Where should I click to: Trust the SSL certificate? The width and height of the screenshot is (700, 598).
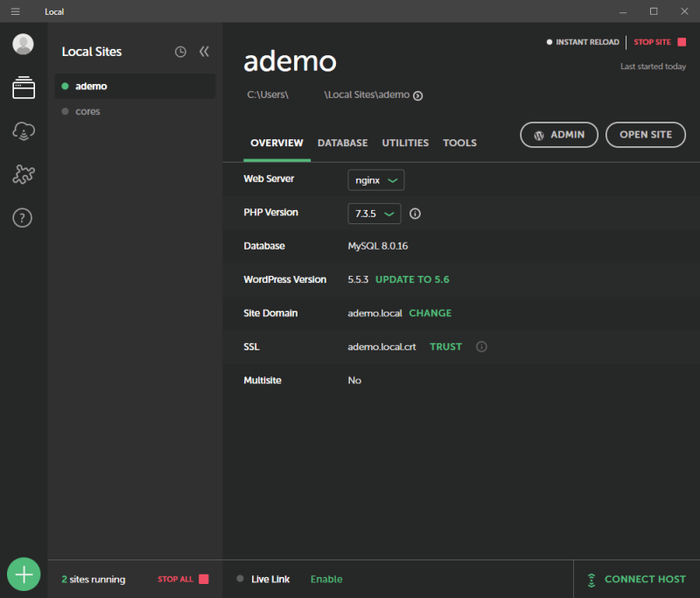445,347
